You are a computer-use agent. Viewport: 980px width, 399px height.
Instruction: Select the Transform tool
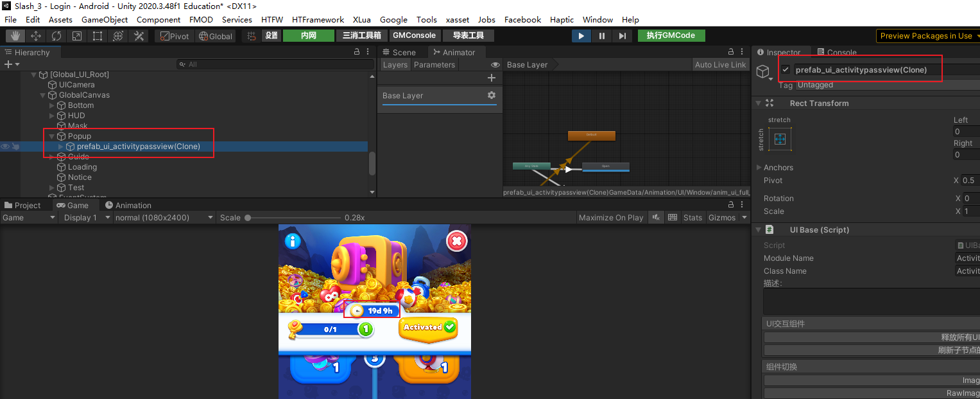118,36
